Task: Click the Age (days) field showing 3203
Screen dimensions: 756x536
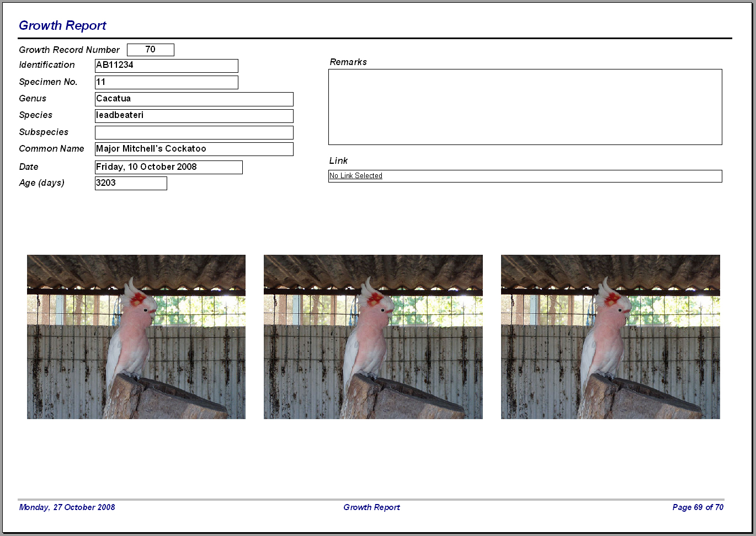Action: (131, 183)
